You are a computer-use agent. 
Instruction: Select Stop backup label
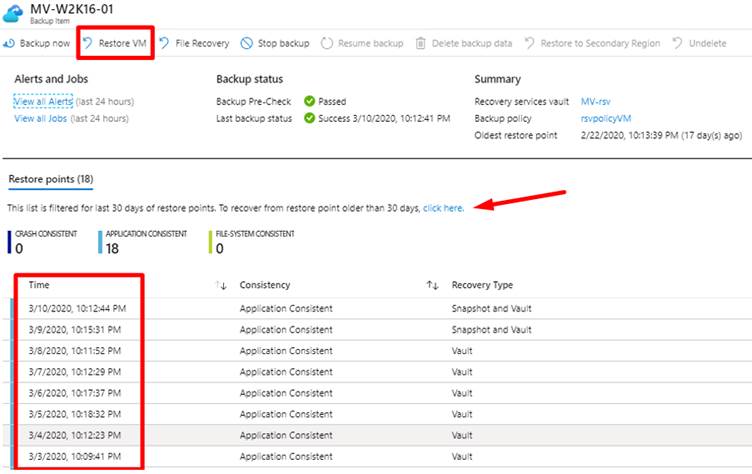[283, 43]
